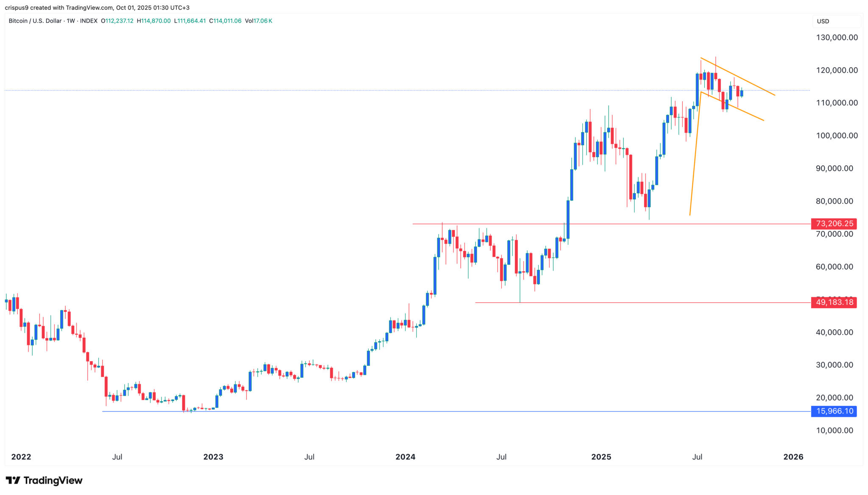
Task: Click the Bitcoin / U.S. Dollar symbol title
Action: tap(35, 21)
